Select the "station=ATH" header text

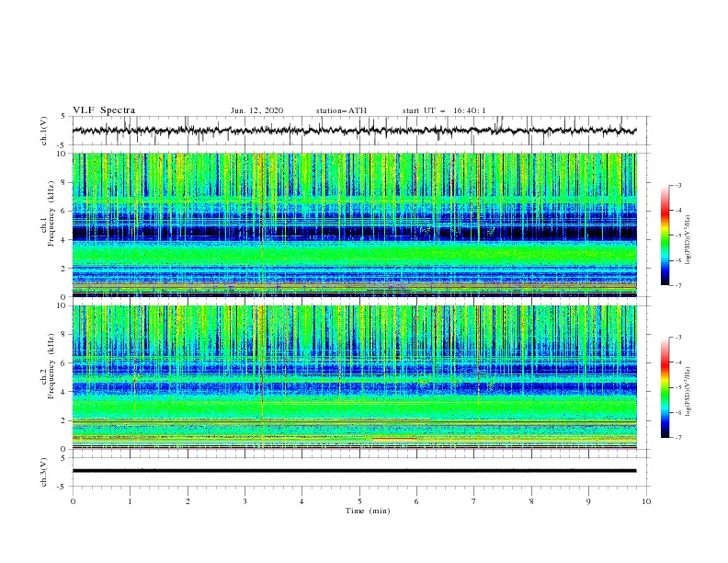tap(341, 110)
